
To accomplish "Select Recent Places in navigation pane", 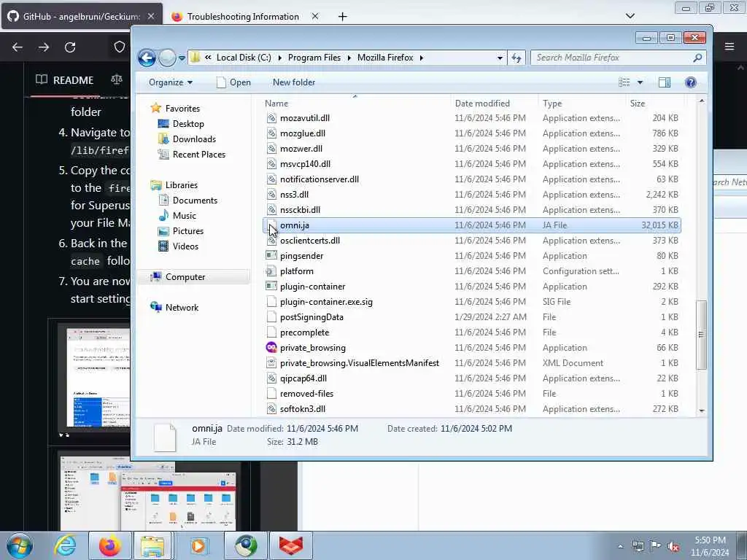I will pyautogui.click(x=198, y=155).
